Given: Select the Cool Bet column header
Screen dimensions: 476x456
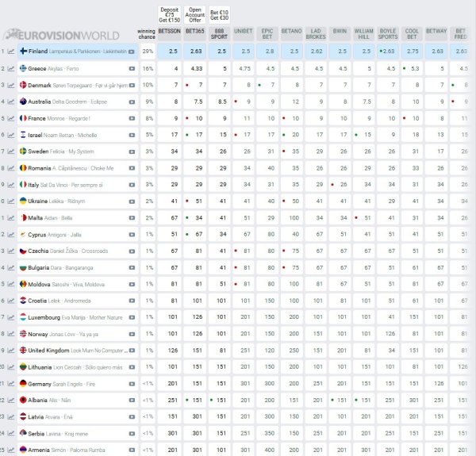Looking at the screenshot, I should [x=412, y=34].
